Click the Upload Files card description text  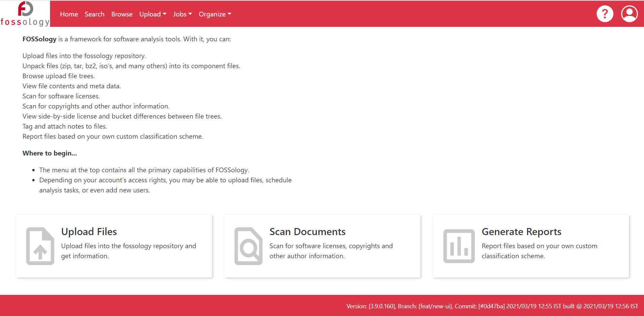129,251
